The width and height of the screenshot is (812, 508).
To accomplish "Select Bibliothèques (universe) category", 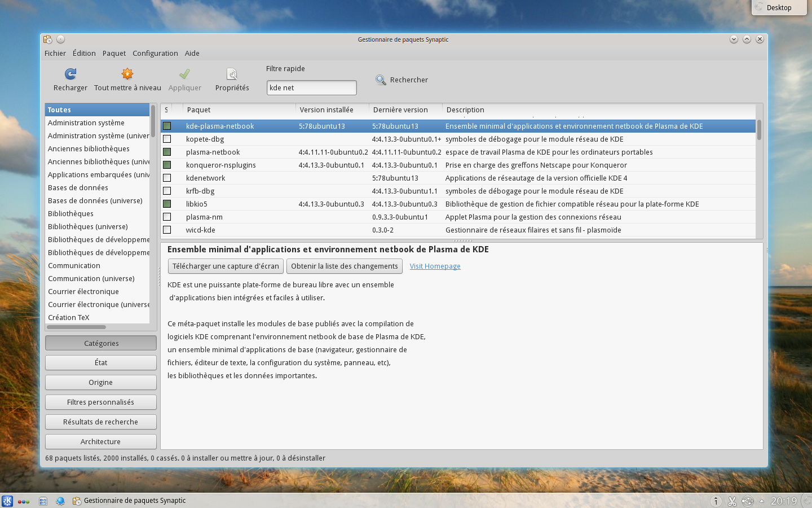I will pyautogui.click(x=98, y=226).
